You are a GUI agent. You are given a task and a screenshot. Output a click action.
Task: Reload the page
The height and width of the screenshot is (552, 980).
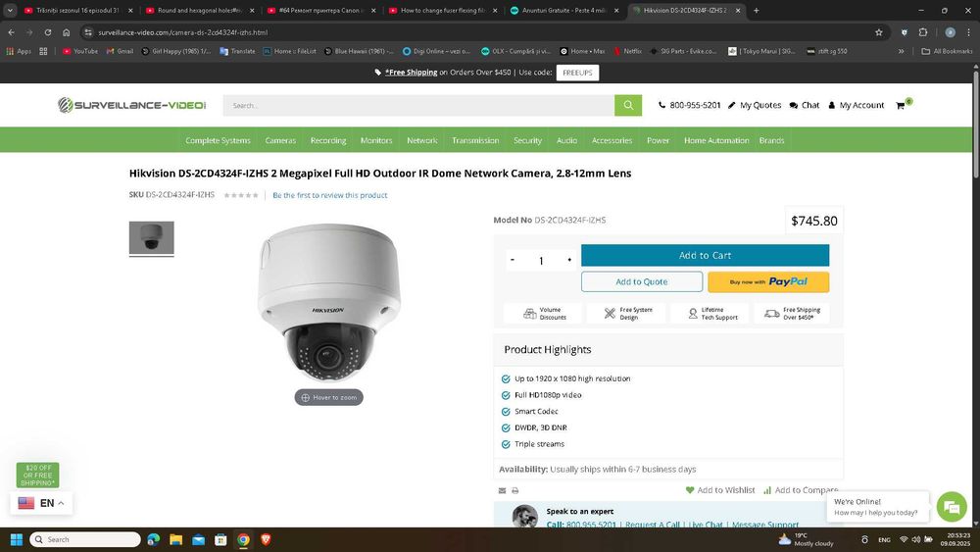coord(47,32)
